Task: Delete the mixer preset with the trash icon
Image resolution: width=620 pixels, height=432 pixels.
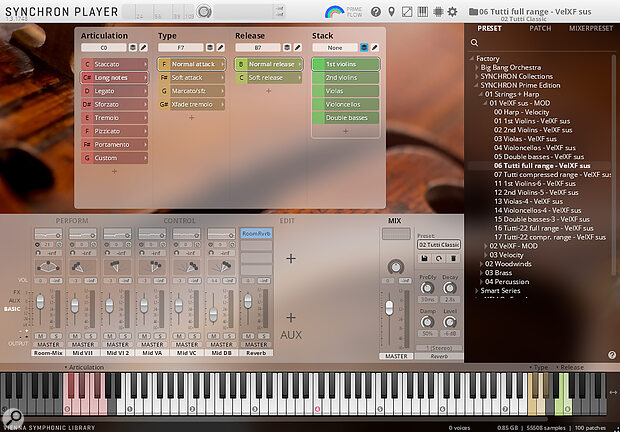Action: [x=453, y=258]
